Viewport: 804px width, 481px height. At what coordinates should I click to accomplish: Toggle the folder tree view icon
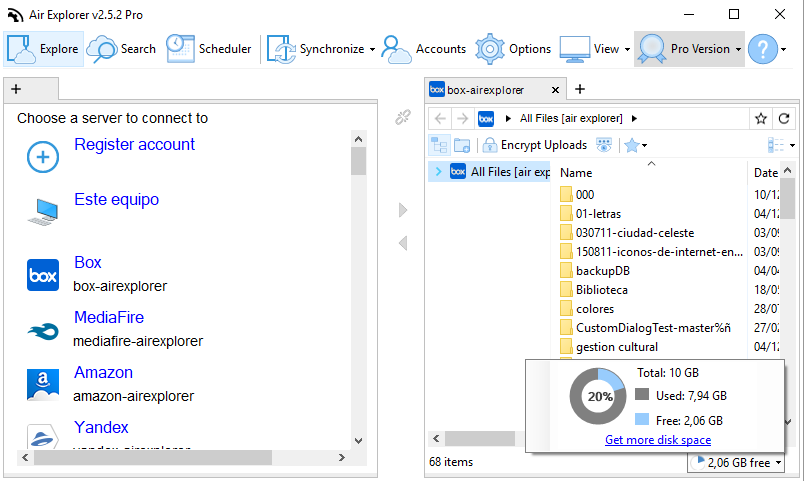(x=439, y=146)
